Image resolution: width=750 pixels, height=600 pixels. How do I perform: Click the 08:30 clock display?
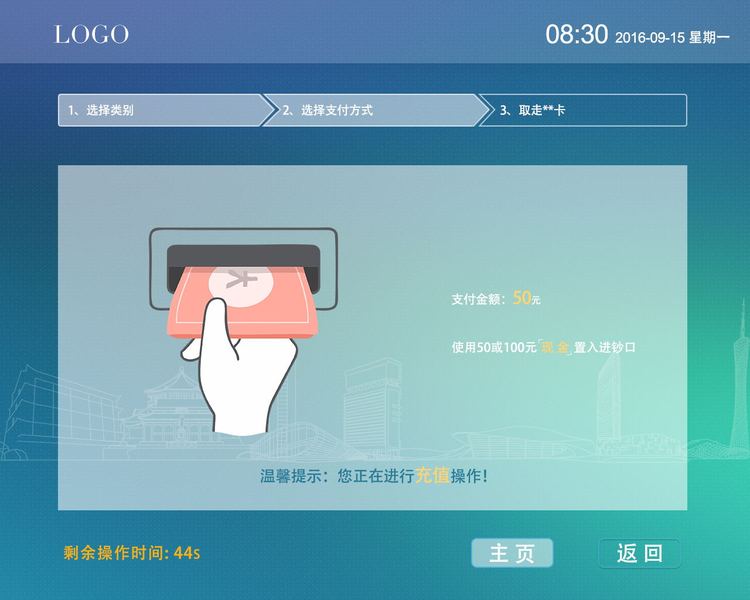576,35
